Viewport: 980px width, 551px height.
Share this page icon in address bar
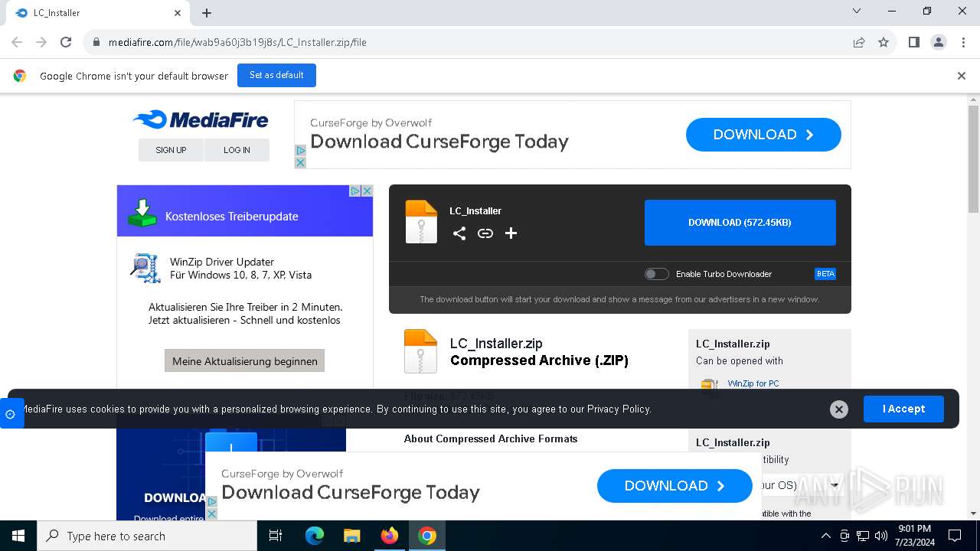[859, 42]
